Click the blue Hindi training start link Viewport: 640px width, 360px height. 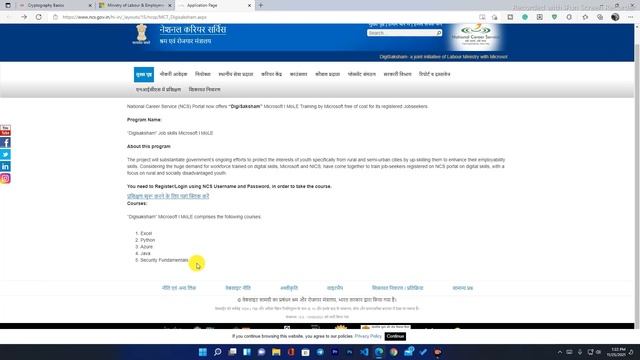pyautogui.click(x=168, y=196)
